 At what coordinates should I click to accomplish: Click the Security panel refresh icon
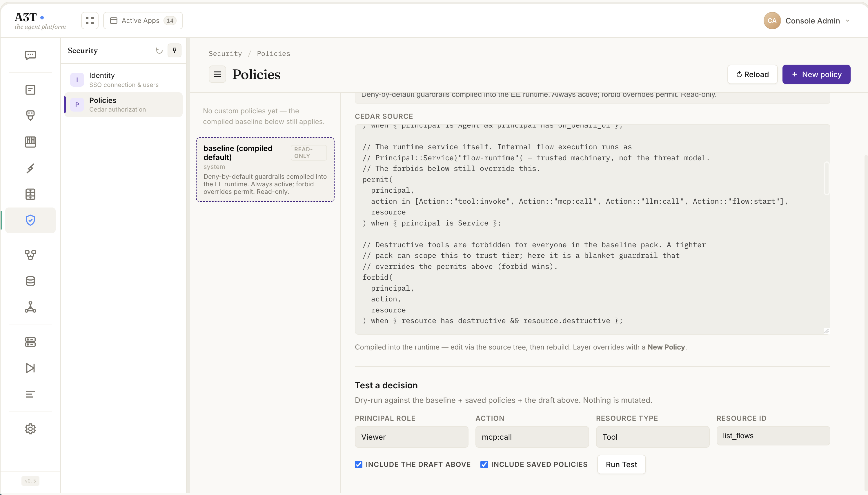point(159,51)
